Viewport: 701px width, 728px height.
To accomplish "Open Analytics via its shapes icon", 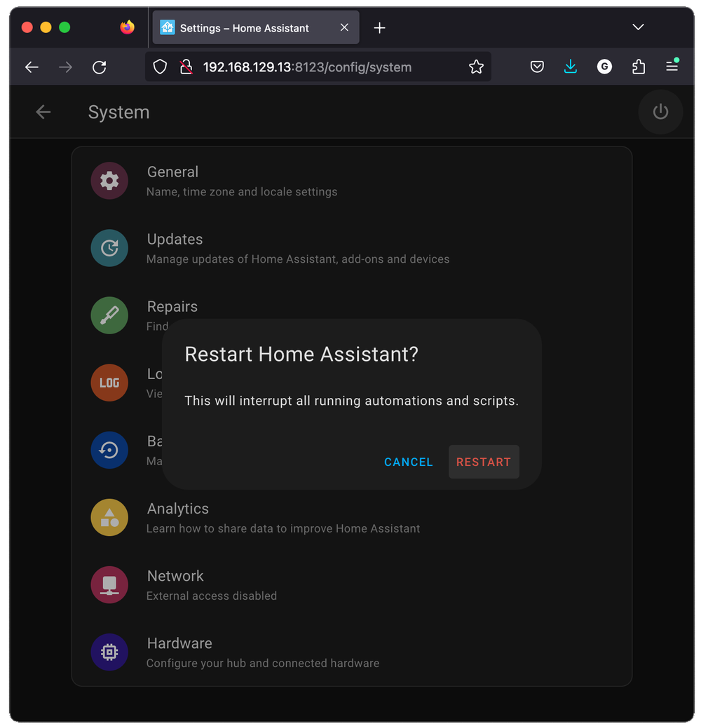I will tap(109, 517).
